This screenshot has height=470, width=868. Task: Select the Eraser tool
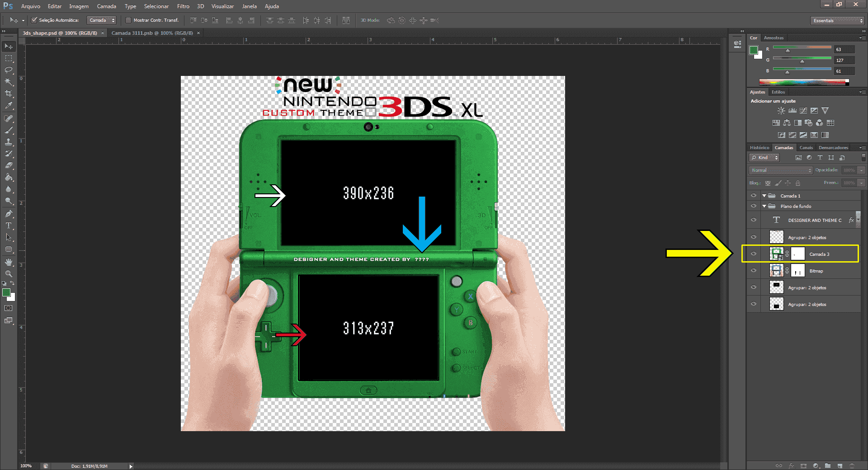[9, 165]
